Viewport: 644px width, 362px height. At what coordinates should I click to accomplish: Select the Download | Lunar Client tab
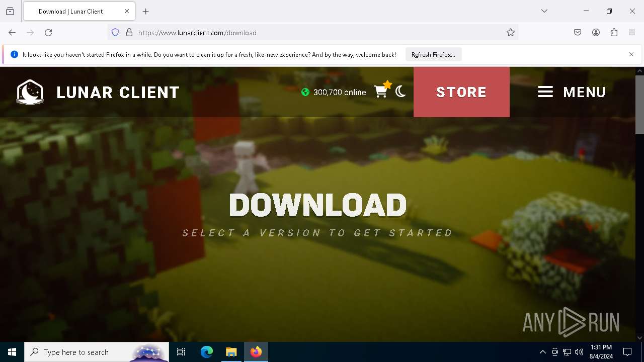pos(78,11)
